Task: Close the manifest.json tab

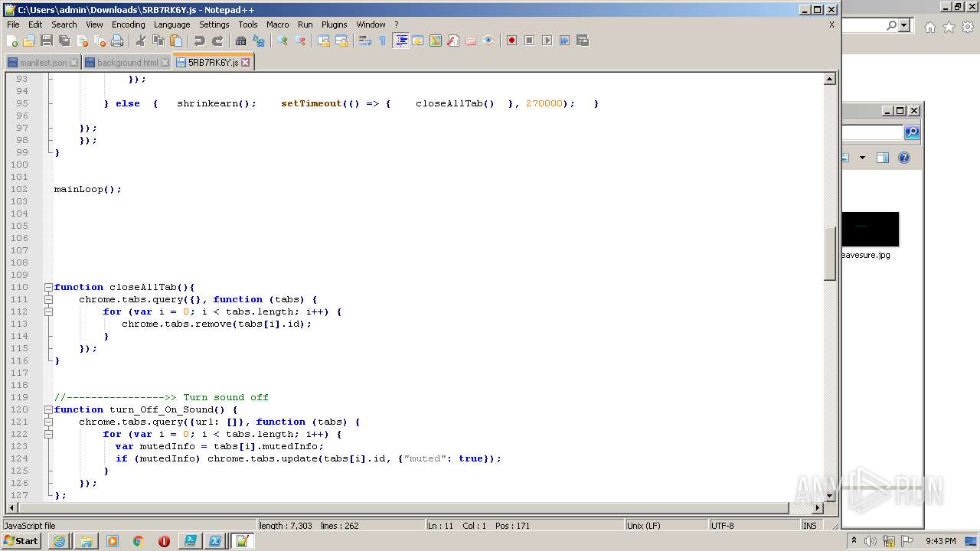Action: (x=73, y=63)
